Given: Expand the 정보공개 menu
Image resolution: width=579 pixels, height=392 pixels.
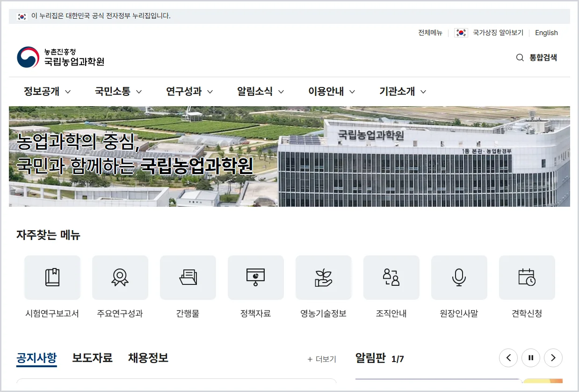Looking at the screenshot, I should click(x=47, y=92).
